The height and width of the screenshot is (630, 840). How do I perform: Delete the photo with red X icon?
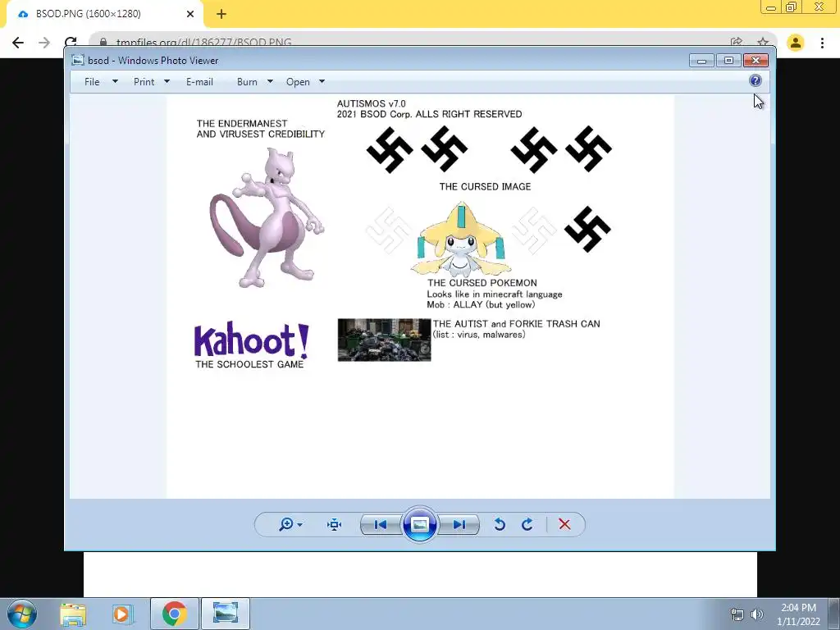564,524
